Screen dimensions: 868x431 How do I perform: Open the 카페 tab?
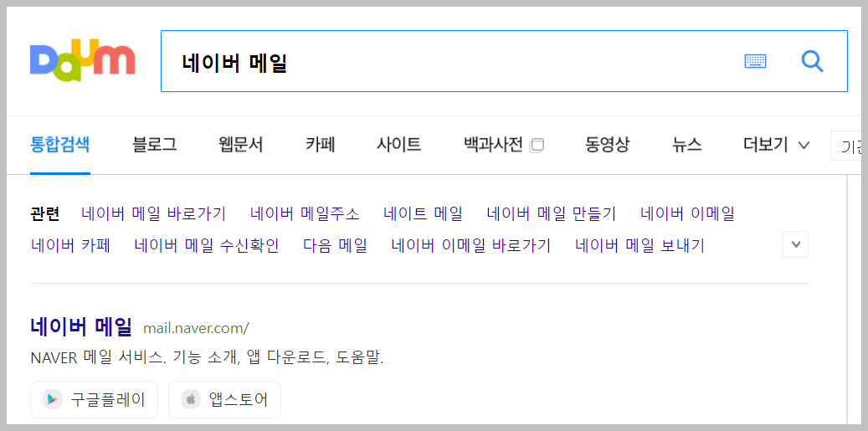pos(320,145)
